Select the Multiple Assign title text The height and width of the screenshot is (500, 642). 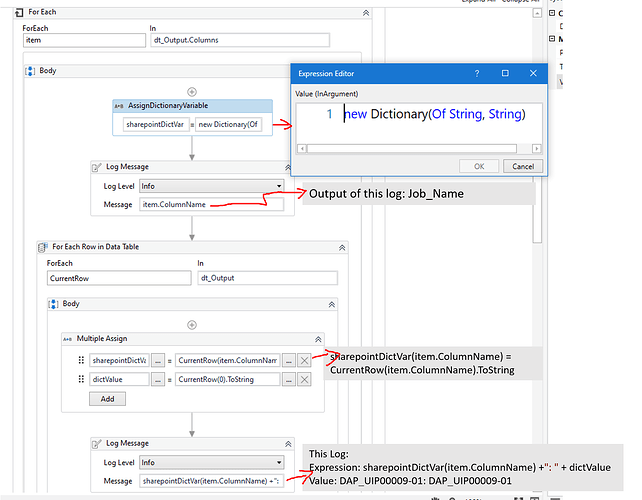(102, 339)
